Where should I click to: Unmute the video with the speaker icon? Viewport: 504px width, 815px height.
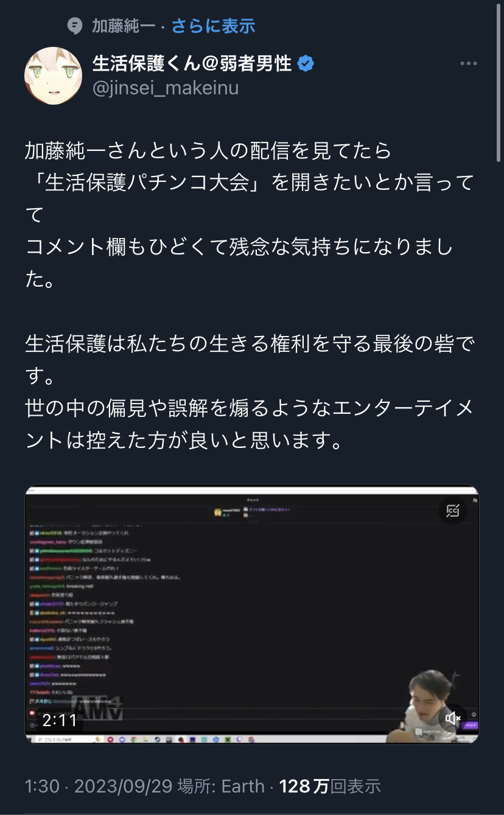[452, 719]
